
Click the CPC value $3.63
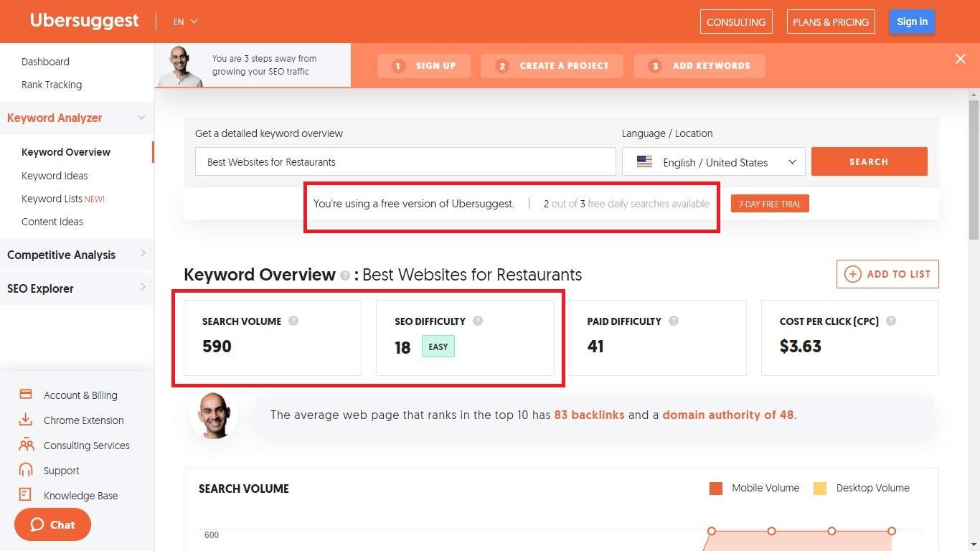pyautogui.click(x=801, y=347)
